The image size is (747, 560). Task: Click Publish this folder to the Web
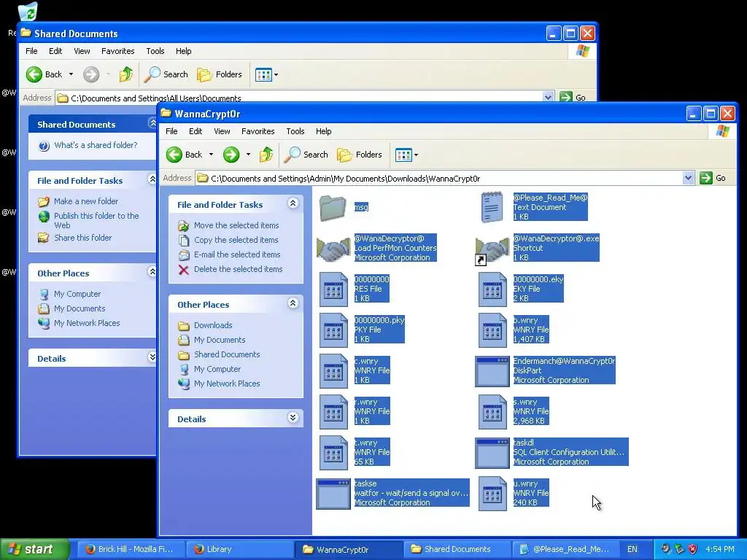[x=96, y=220]
